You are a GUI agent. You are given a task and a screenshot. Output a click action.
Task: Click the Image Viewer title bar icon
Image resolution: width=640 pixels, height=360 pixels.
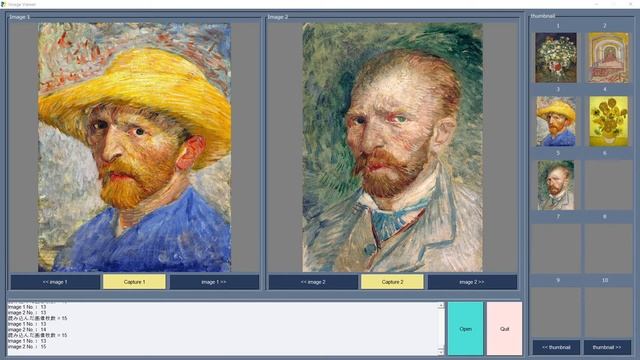3,4
